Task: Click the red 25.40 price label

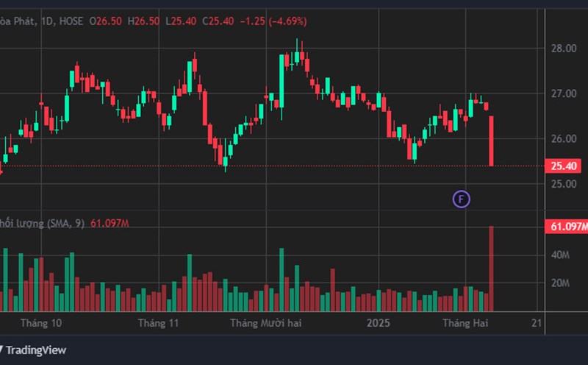Action: pos(563,166)
